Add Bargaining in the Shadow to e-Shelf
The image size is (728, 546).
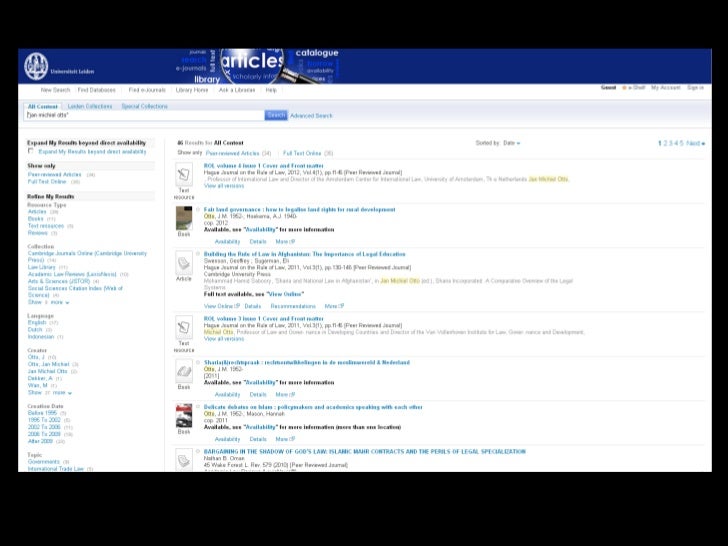(x=198, y=451)
